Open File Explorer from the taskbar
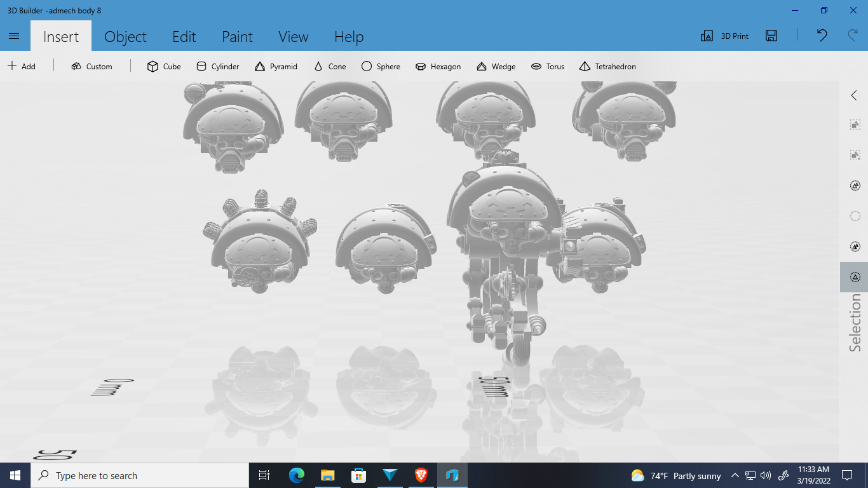The width and height of the screenshot is (868, 488). (x=327, y=475)
